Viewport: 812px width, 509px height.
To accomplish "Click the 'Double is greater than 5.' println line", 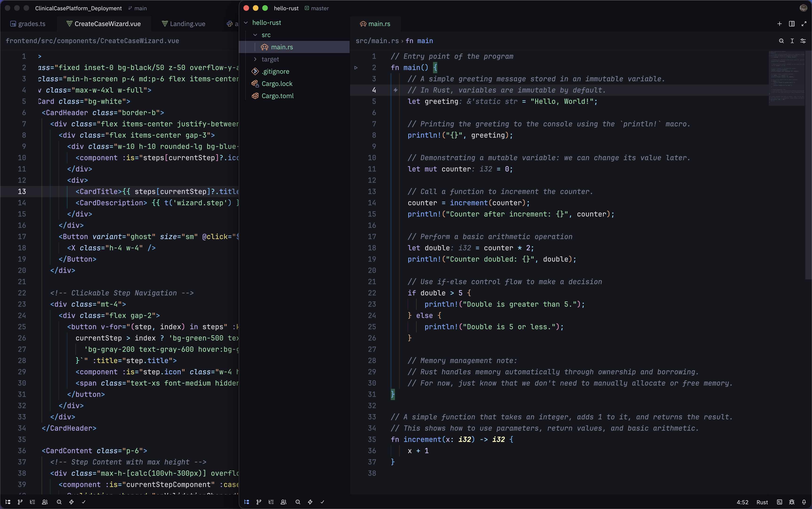I will click(504, 304).
